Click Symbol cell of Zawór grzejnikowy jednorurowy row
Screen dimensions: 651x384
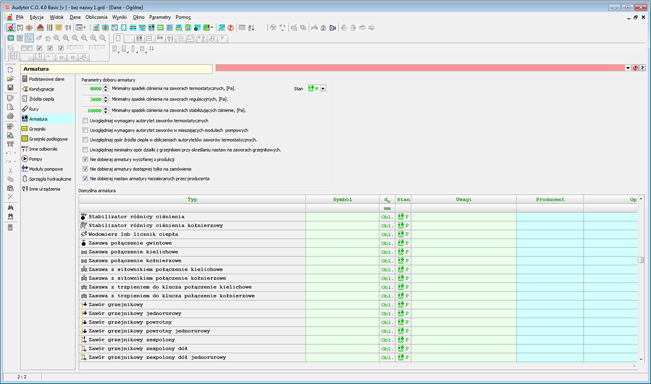(343, 313)
